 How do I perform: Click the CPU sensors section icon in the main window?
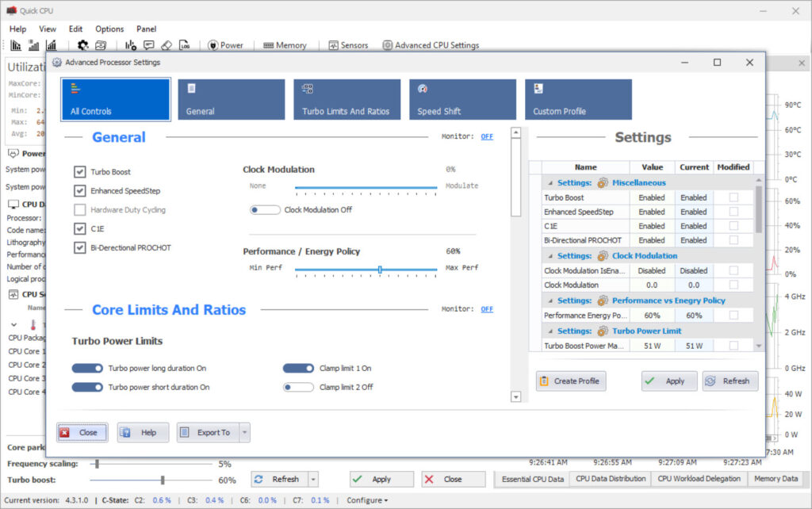pos(13,295)
